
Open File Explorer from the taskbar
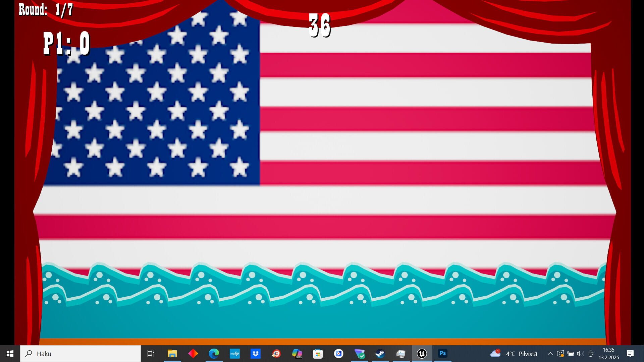pos(172,354)
